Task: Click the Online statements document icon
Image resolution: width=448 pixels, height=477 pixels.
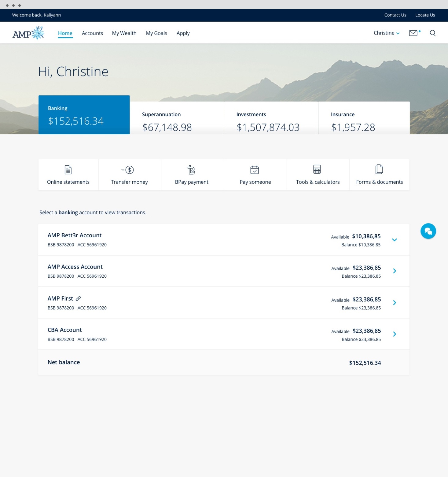Action: [68, 170]
